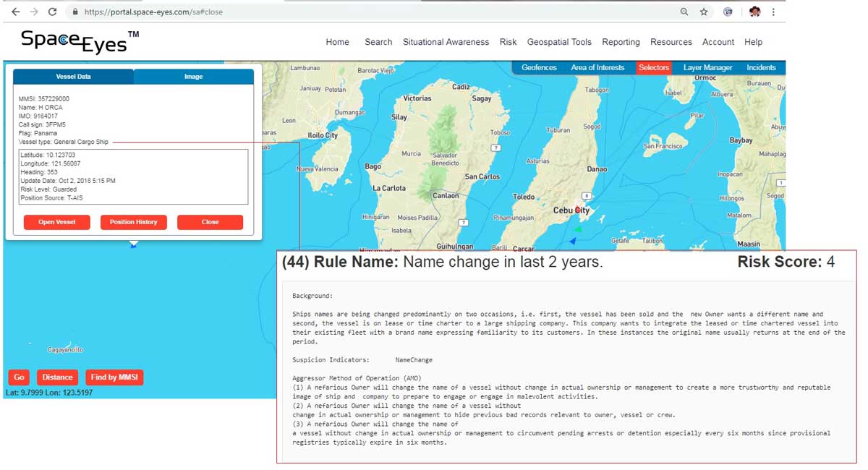868x470 pixels.
Task: Select the blue vessel marker below Cebu
Action: tap(572, 241)
